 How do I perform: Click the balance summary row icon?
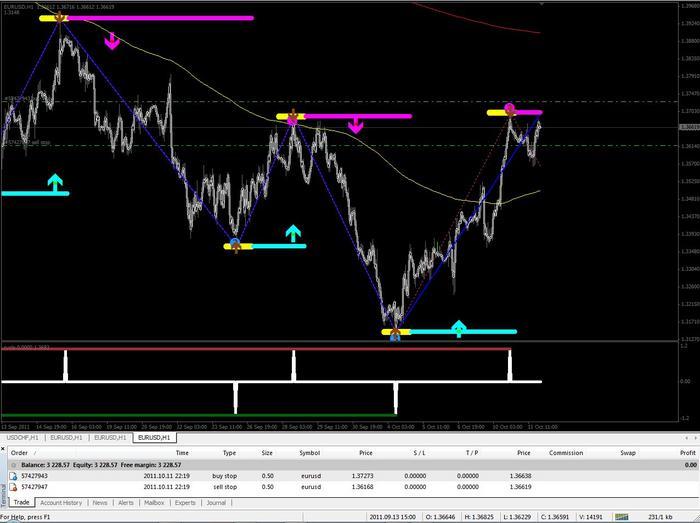pos(13,465)
